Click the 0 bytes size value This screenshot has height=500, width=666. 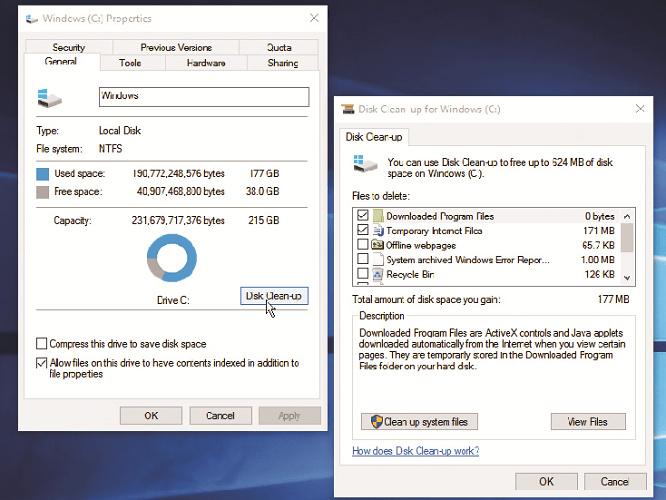[x=600, y=216]
